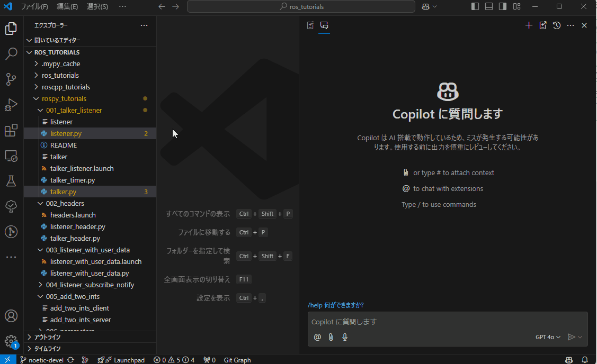Open Remote Explorer in activity bar

tap(11, 156)
